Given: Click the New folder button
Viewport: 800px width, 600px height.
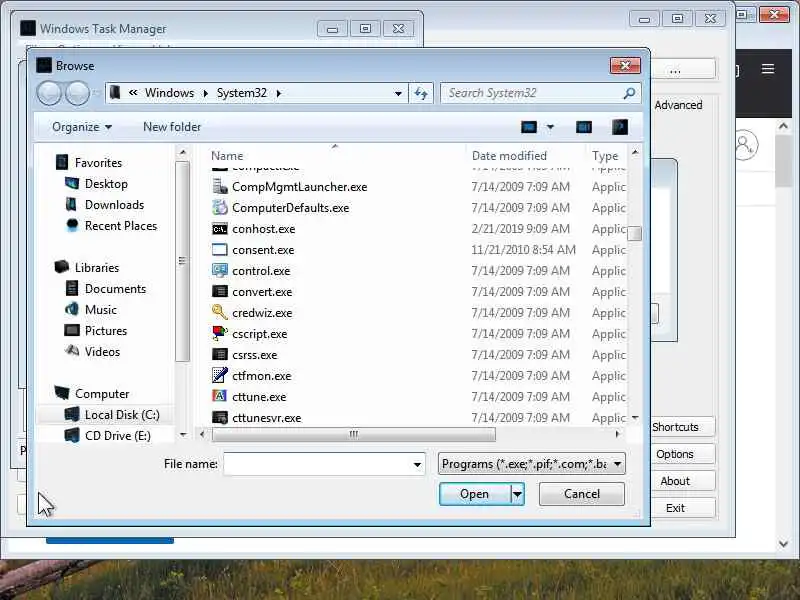Looking at the screenshot, I should (172, 127).
